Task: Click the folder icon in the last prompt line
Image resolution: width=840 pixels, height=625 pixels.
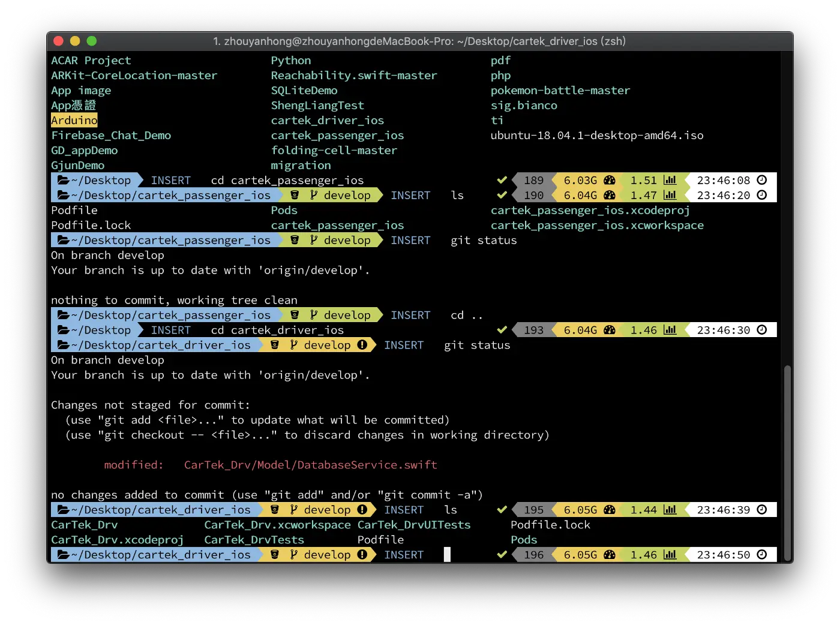Action: (64, 554)
